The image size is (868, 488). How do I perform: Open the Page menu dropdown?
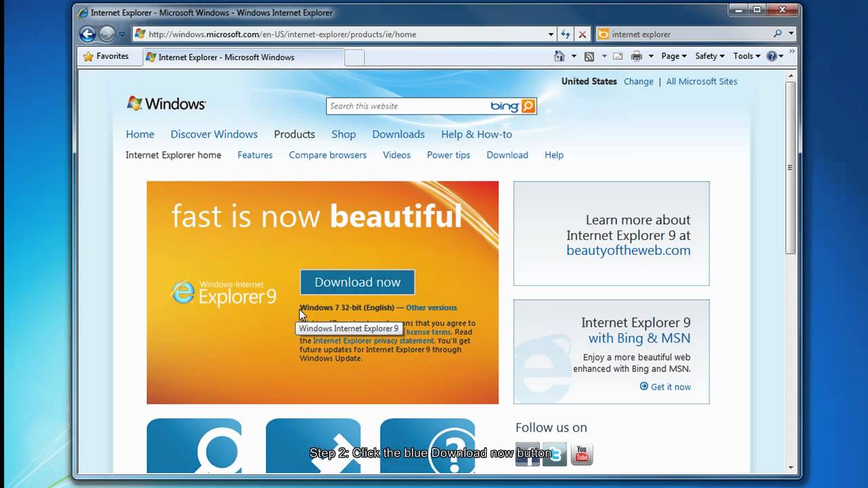[673, 56]
